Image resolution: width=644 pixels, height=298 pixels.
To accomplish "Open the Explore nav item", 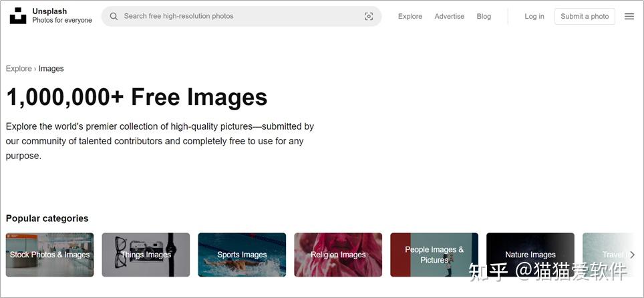I will (x=410, y=17).
